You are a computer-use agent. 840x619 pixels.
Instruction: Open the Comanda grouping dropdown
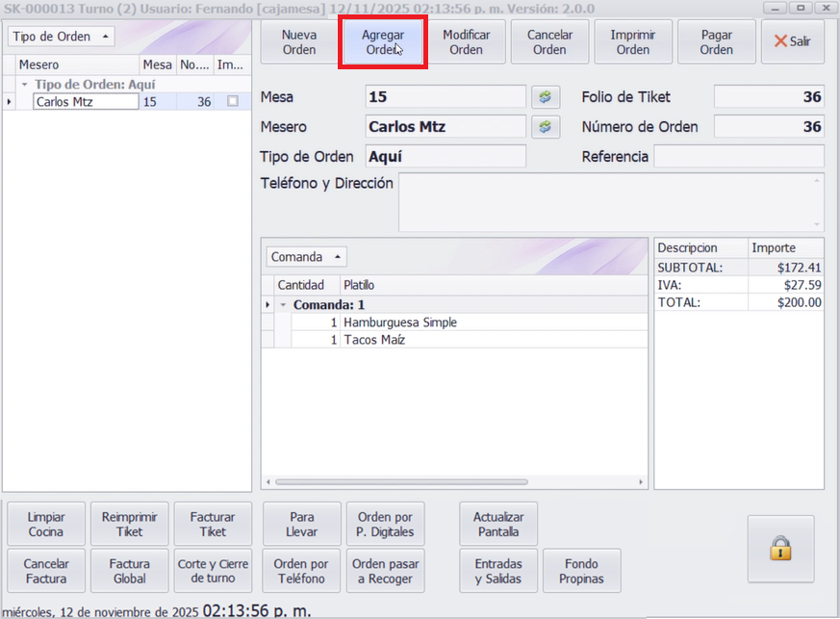pos(305,257)
